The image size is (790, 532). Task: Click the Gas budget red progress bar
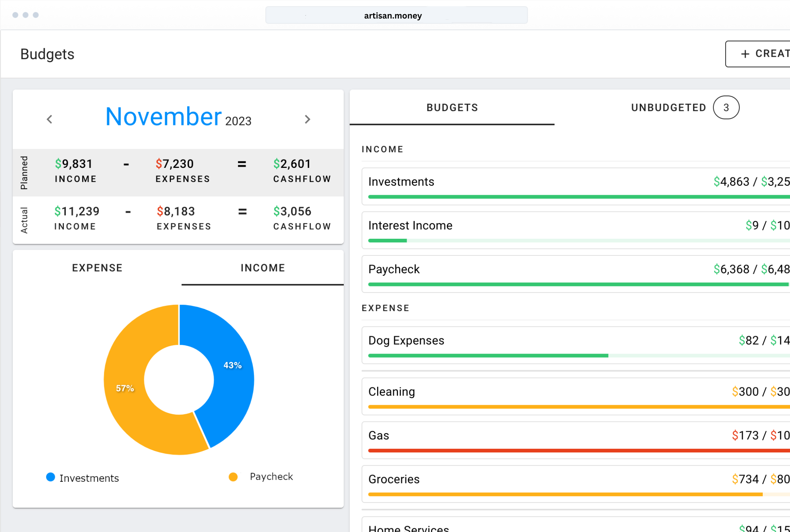578,451
